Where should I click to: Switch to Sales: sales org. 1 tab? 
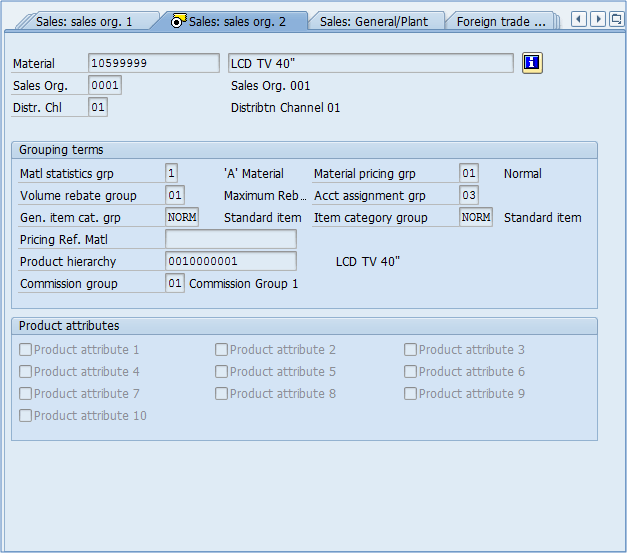coord(84,21)
